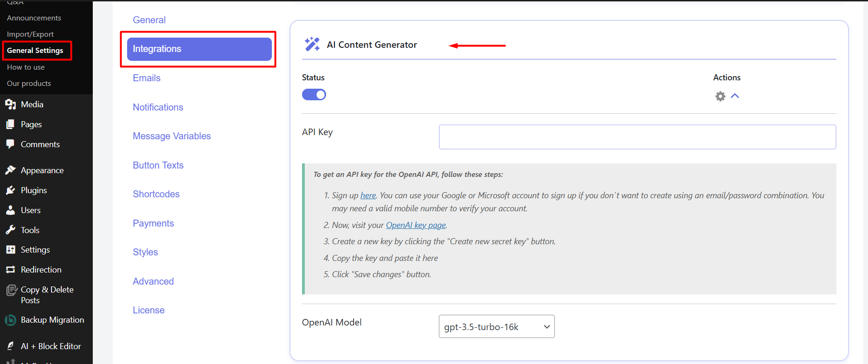The width and height of the screenshot is (868, 364).
Task: Follow the OpenAI key page link
Action: click(416, 225)
